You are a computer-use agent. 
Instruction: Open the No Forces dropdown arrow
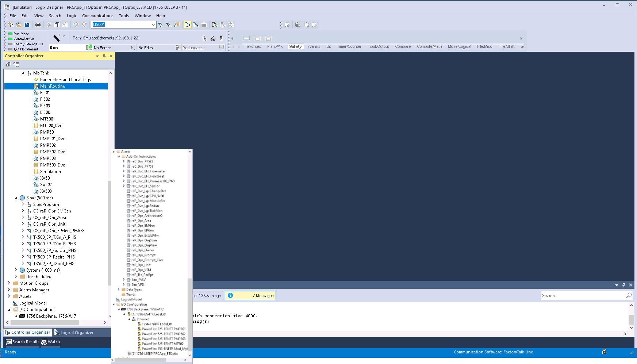pyautogui.click(x=132, y=47)
